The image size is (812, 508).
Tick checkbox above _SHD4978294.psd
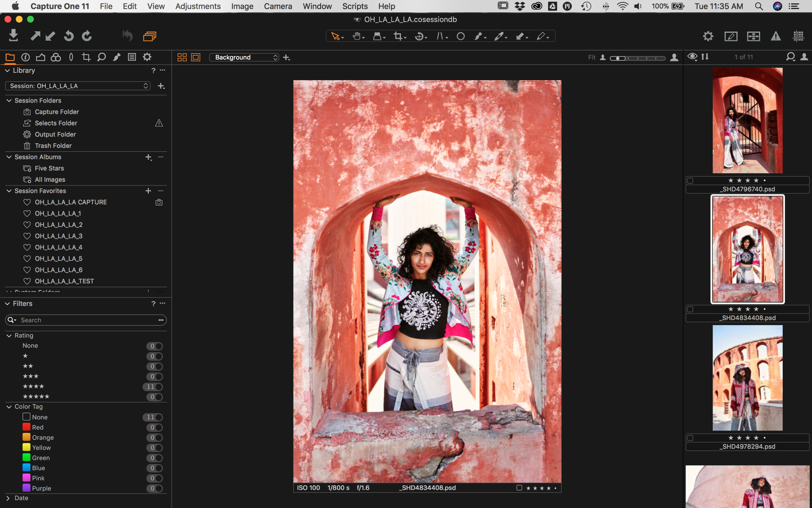click(690, 438)
